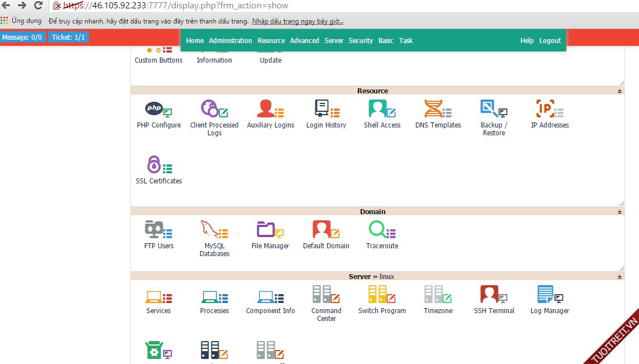Click the DNS Templates icon
Image resolution: width=639 pixels, height=364 pixels.
click(x=438, y=109)
